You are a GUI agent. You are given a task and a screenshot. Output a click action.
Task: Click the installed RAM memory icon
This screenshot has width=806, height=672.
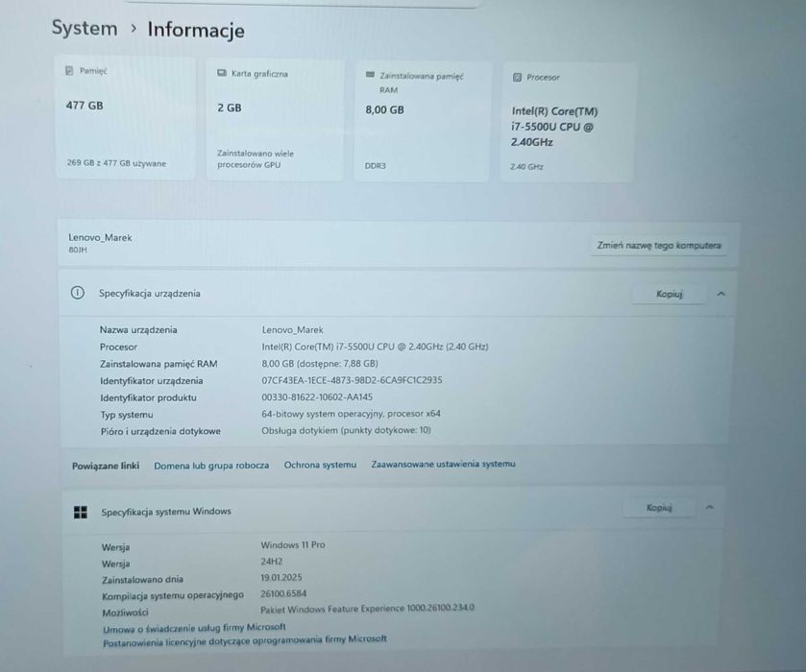370,75
